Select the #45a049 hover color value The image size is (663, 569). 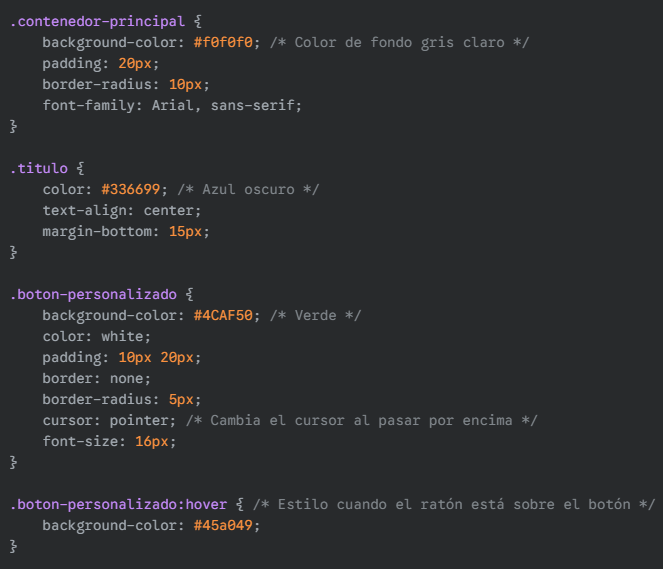223,525
